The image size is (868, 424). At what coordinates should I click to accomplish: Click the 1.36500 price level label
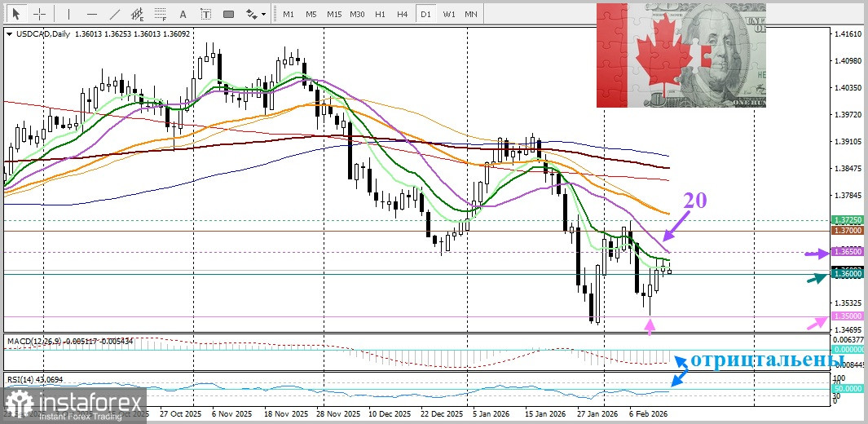(x=848, y=253)
